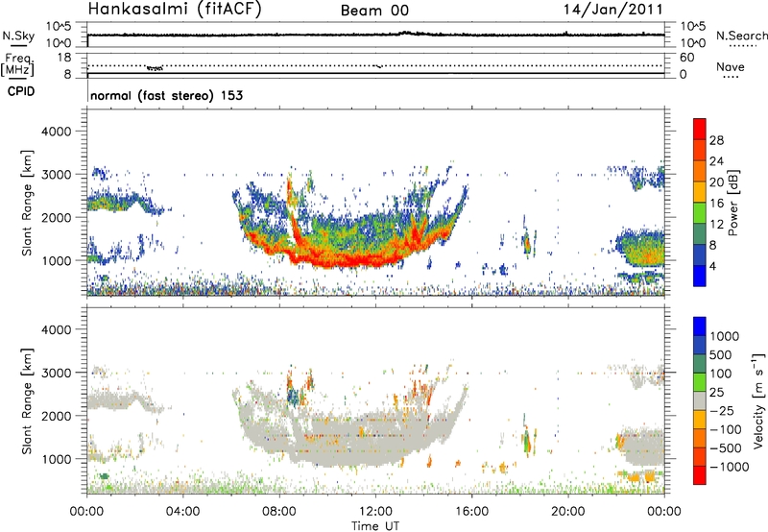Pick the bright blue bottom segment of Power colorbar

(x=700, y=276)
